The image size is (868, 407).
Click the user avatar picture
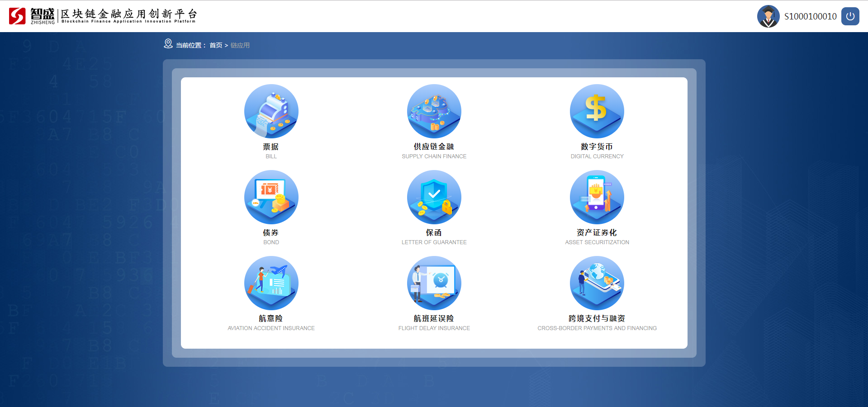click(x=768, y=16)
